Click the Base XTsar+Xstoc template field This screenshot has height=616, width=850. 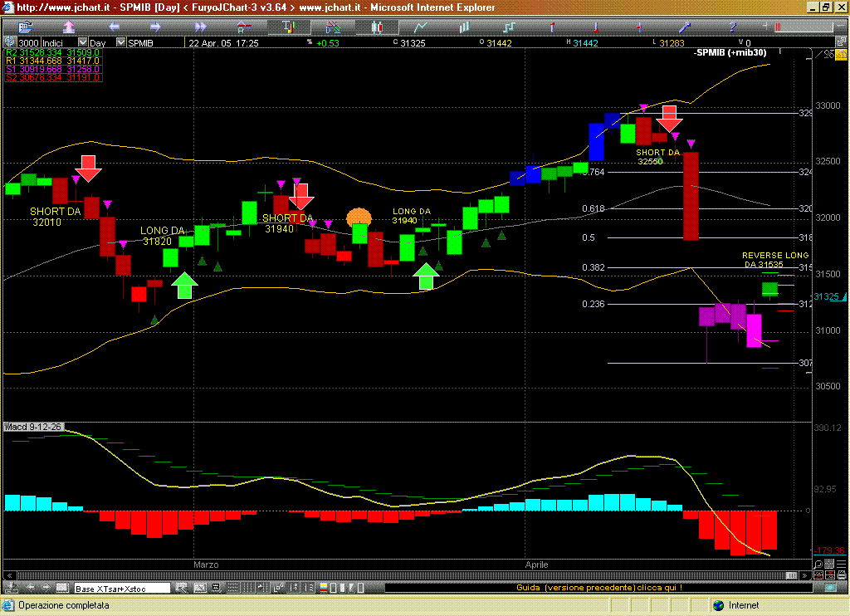click(122, 589)
